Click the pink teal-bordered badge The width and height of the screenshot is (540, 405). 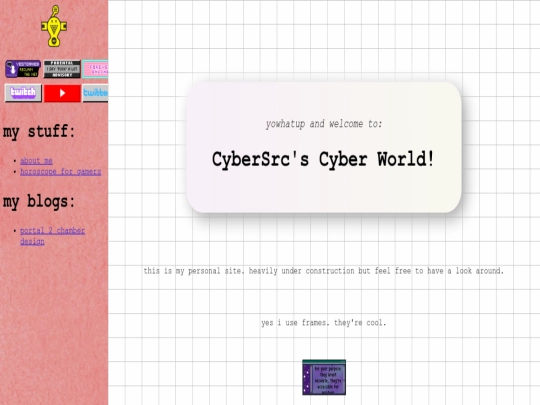[x=95, y=69]
